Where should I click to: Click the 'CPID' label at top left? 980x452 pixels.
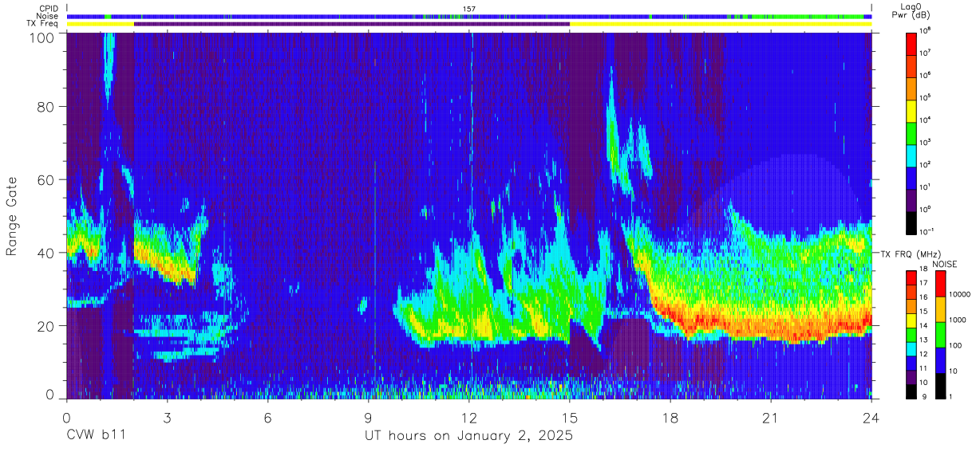click(x=49, y=9)
